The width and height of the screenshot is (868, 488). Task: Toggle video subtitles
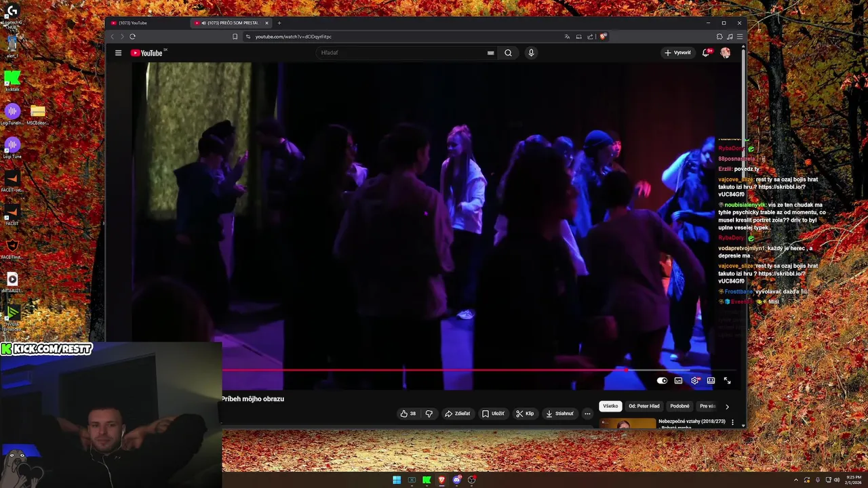pyautogui.click(x=678, y=381)
